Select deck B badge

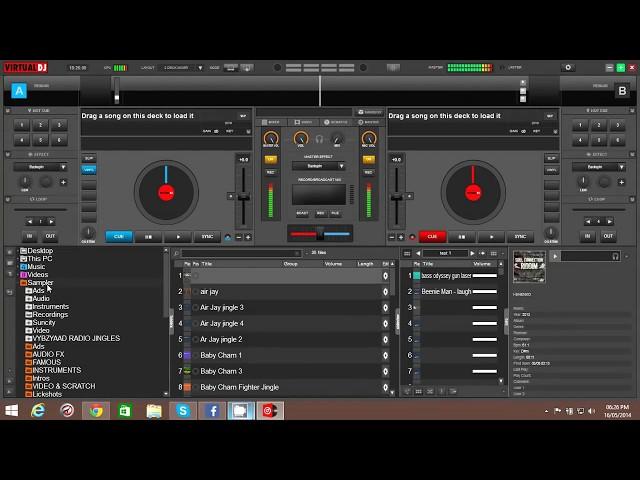pos(622,91)
